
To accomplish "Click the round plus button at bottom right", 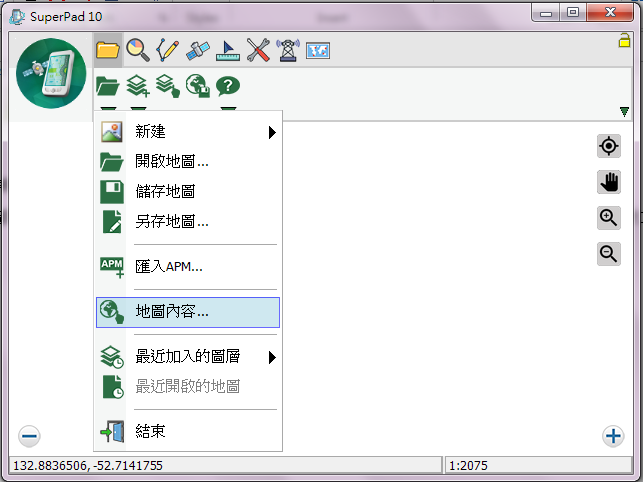I will tap(613, 436).
